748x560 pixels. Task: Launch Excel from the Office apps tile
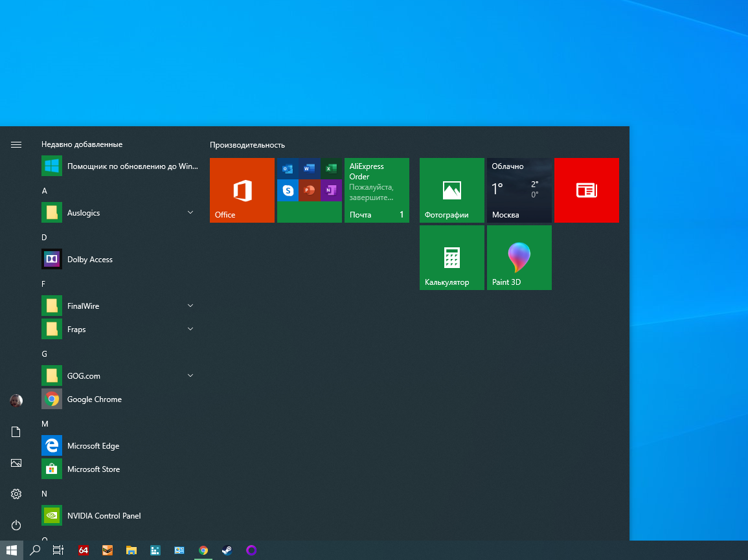tap(331, 168)
